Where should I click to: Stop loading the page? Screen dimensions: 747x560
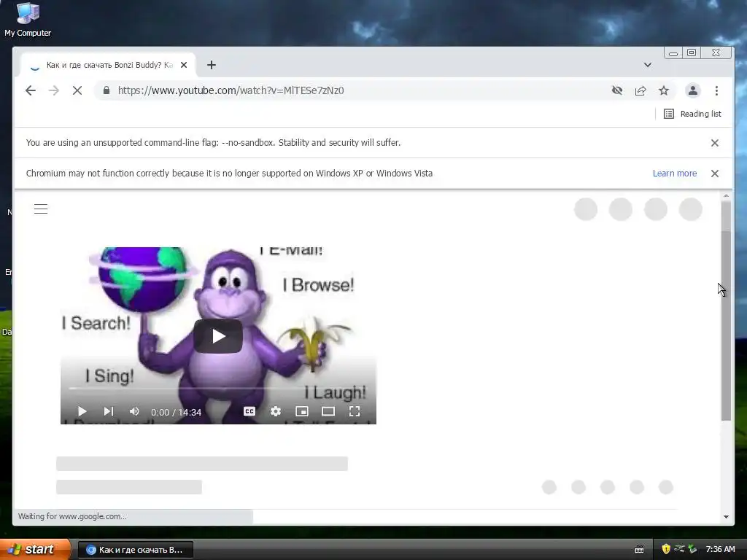point(77,90)
